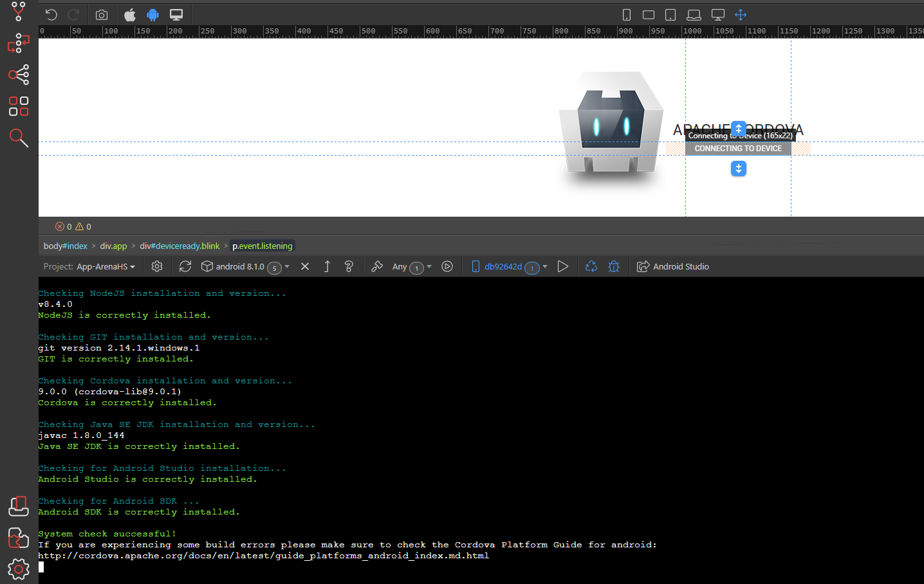
Task: Select div#deviceready.blink in breadcrumb
Action: (x=180, y=246)
